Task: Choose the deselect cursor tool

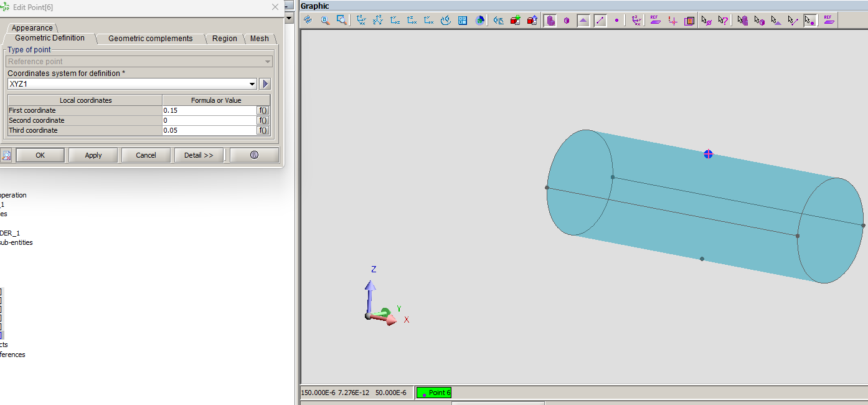Action: point(706,21)
